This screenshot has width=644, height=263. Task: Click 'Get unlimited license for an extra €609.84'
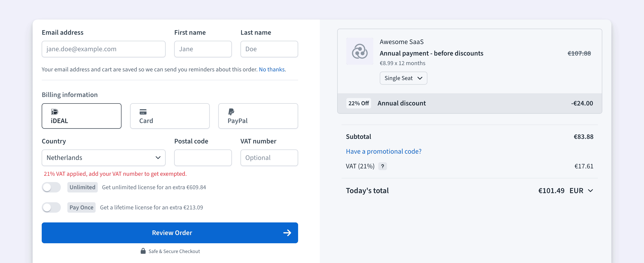coord(154,187)
